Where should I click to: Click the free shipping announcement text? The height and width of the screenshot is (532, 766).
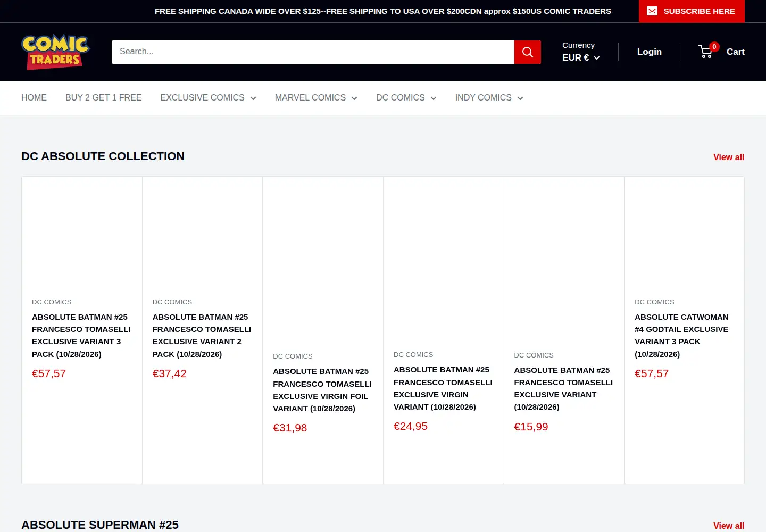click(383, 11)
